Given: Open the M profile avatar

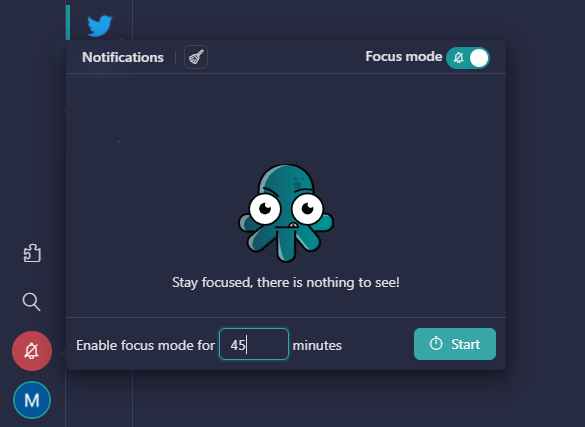Looking at the screenshot, I should 32,400.
